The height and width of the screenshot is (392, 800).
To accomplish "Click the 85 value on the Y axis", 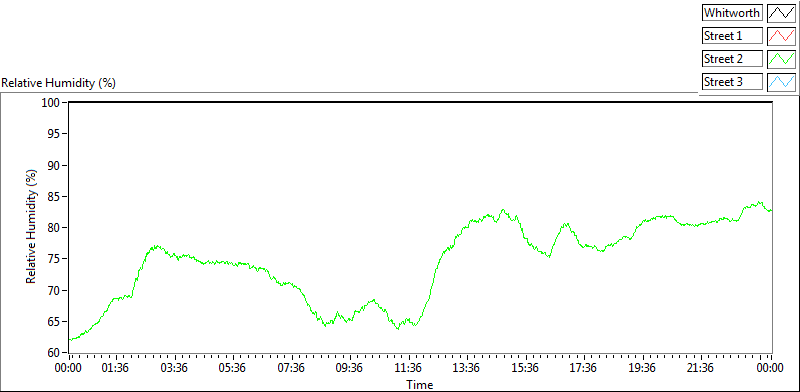I will tap(55, 197).
